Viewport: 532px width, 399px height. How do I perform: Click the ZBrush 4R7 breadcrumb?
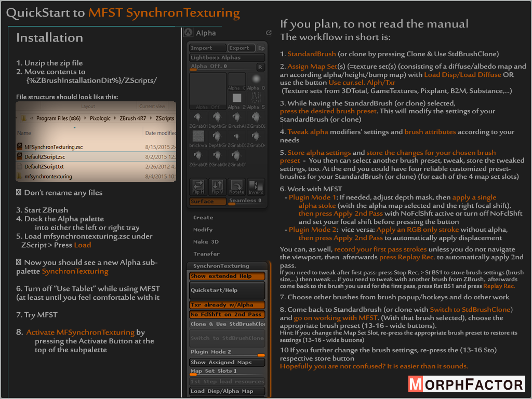coord(132,118)
